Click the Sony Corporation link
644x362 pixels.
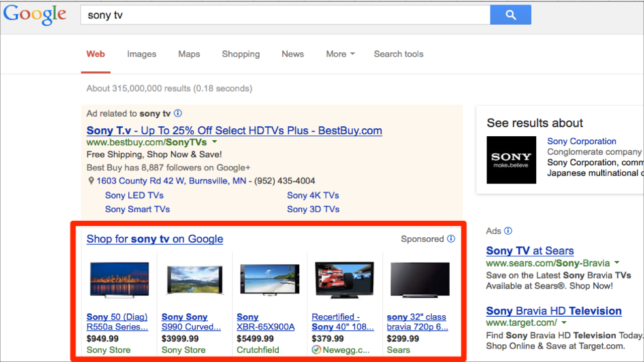click(x=582, y=141)
